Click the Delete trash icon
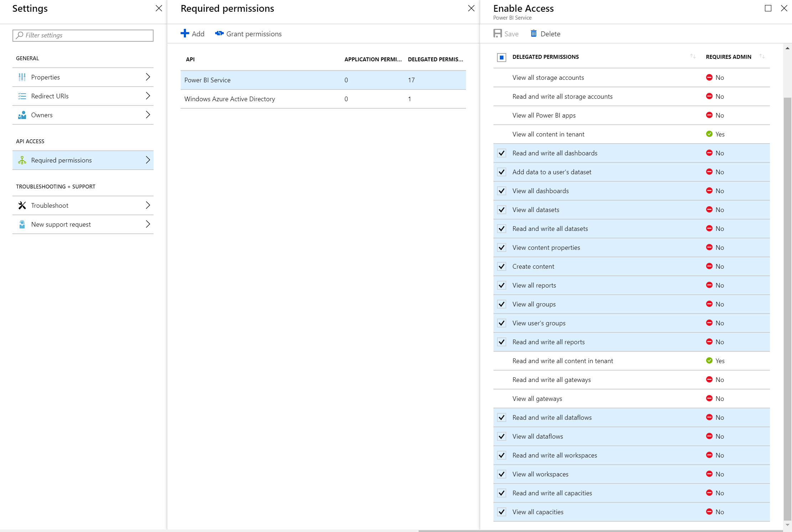 (534, 33)
